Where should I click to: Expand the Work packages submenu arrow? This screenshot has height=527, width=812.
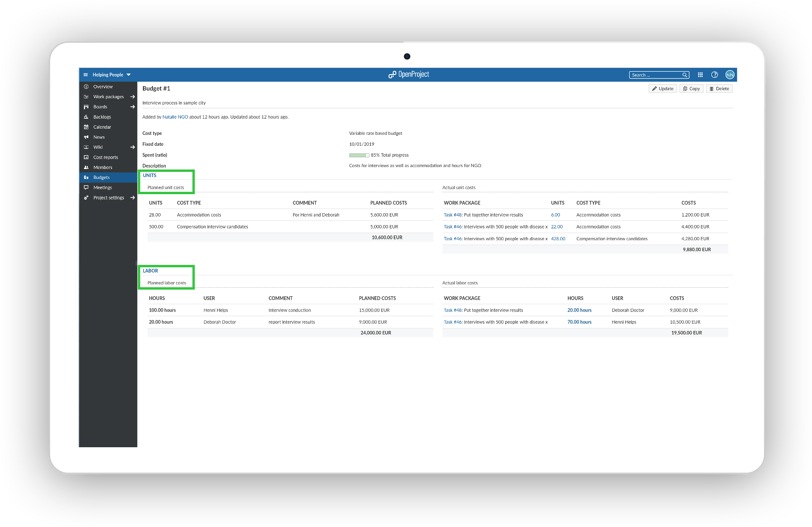[x=132, y=97]
